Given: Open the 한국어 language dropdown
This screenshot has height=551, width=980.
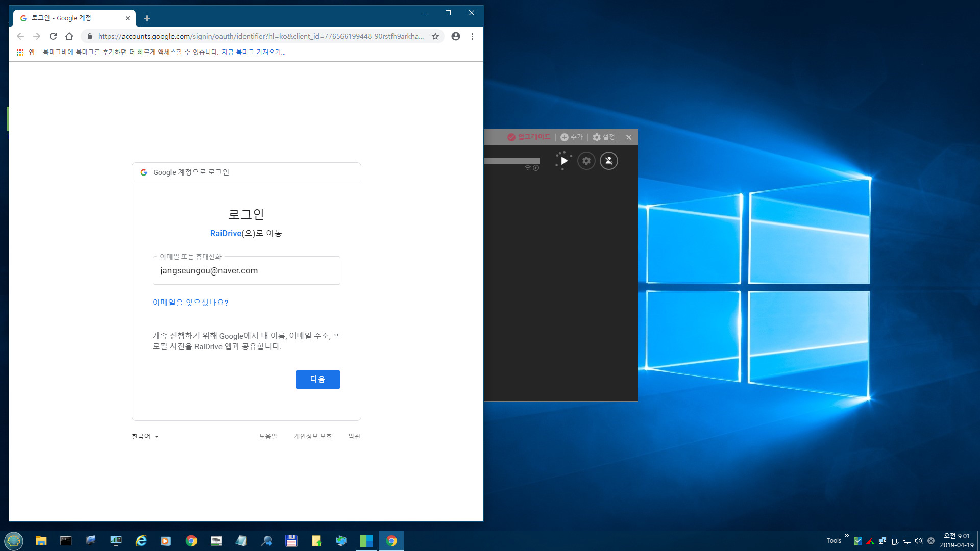Looking at the screenshot, I should tap(145, 436).
